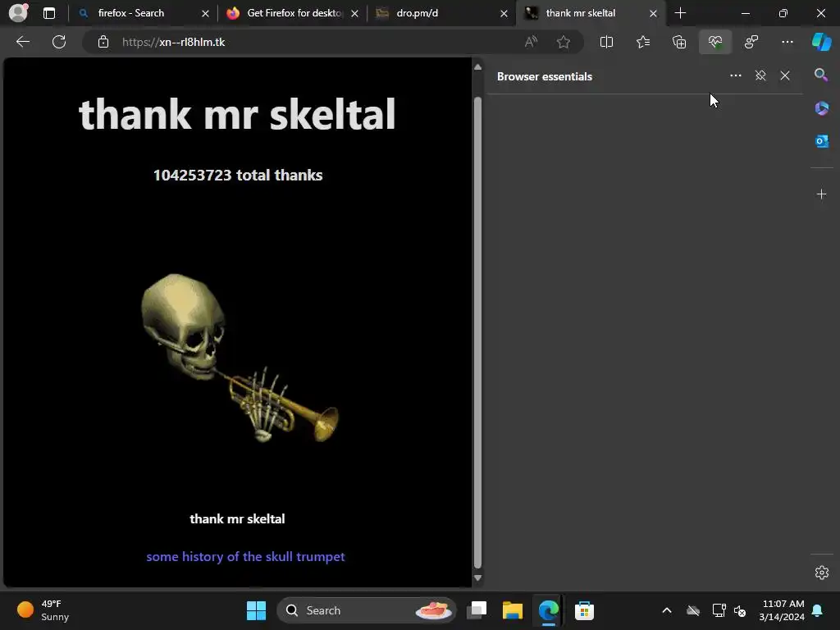Open Microsoft 365 Copilot in sidebar
Screen dimensions: 840x630
click(821, 107)
